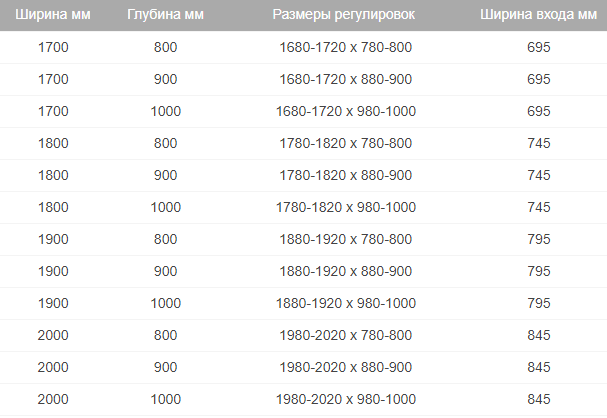This screenshot has width=607, height=418.
Task: Click the '1880-1920 x 980-1000' cell
Action: click(x=345, y=303)
